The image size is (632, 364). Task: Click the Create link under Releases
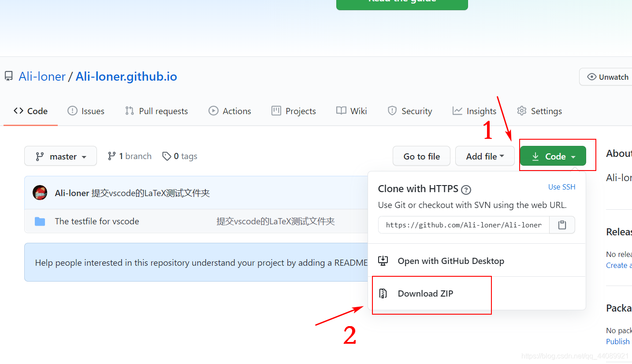click(619, 265)
